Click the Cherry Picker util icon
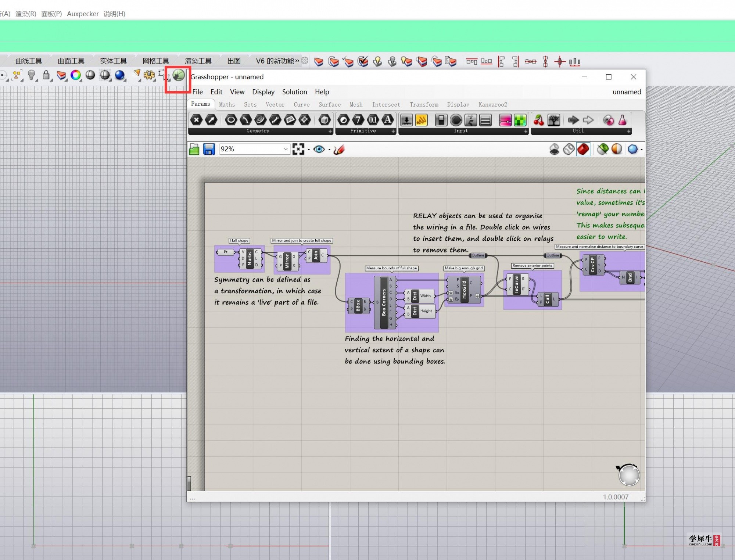This screenshot has width=735, height=560. [539, 120]
